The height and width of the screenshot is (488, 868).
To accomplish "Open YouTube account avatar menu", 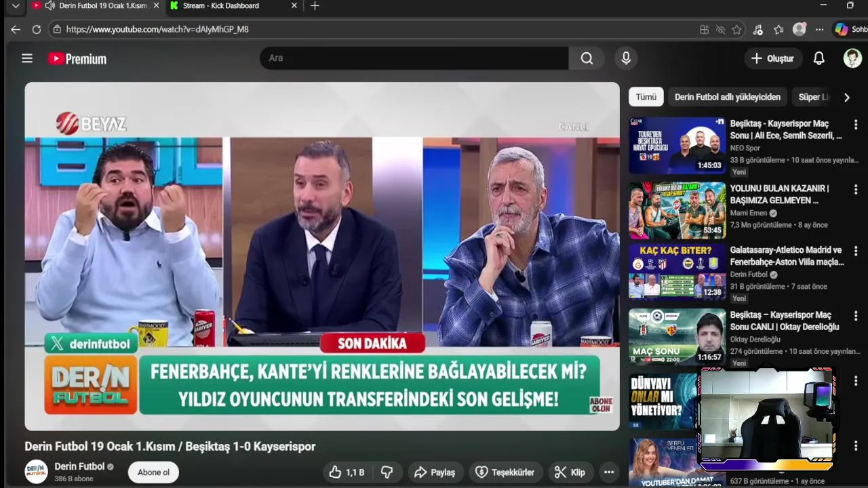I will tap(852, 58).
